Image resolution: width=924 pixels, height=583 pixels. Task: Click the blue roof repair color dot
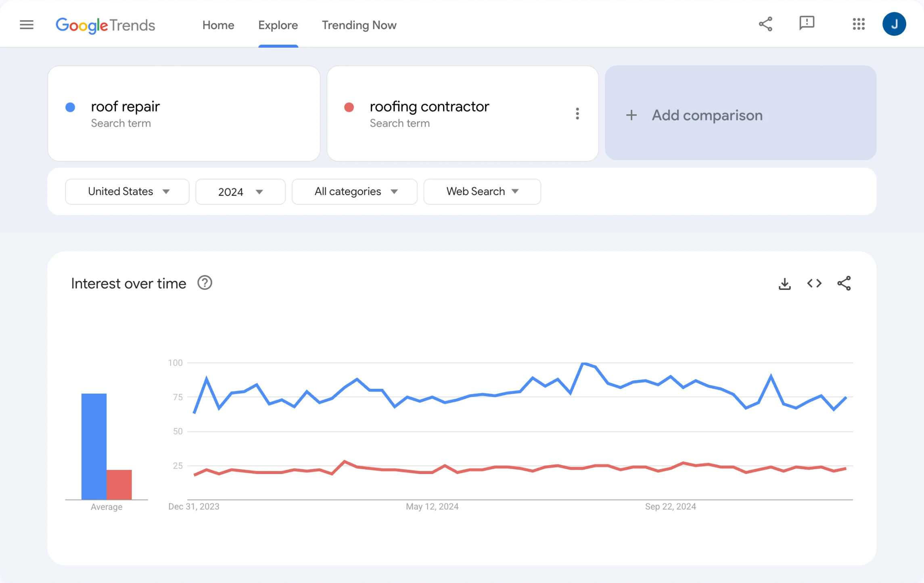70,107
